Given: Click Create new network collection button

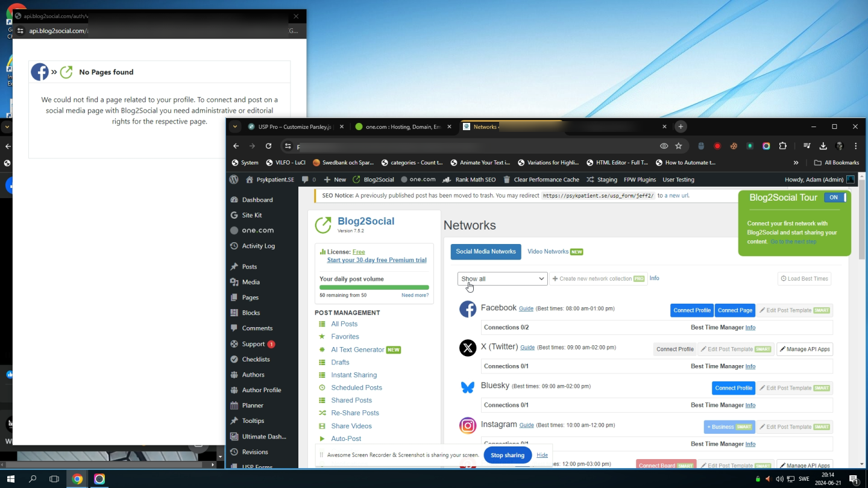Looking at the screenshot, I should click(599, 279).
